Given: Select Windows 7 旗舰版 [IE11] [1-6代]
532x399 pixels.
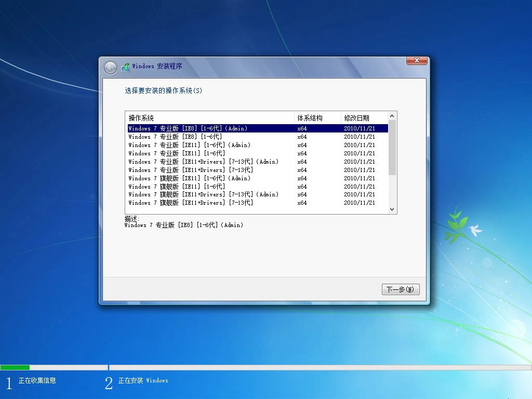Looking at the screenshot, I should [x=208, y=187].
